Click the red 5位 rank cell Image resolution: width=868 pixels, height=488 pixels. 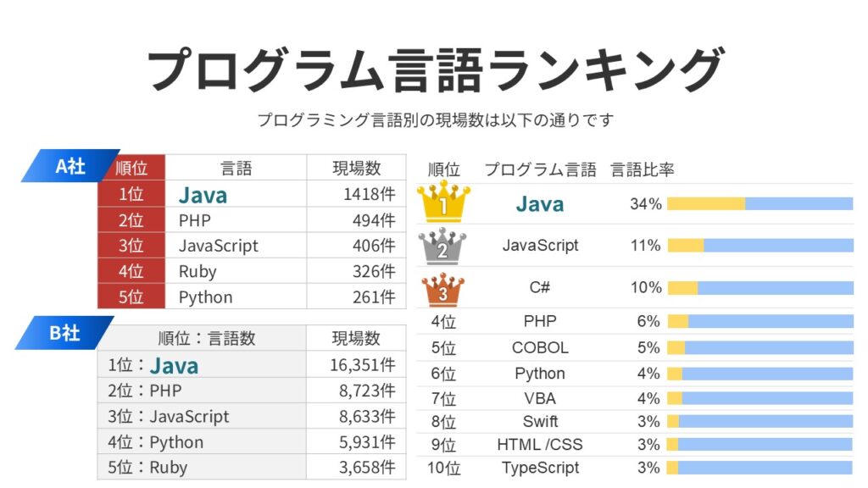pyautogui.click(x=131, y=297)
